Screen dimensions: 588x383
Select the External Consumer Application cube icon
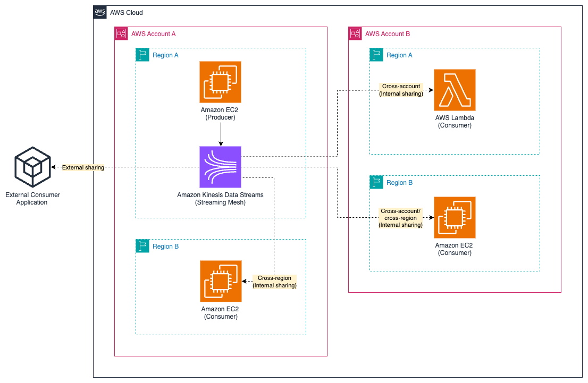click(32, 167)
